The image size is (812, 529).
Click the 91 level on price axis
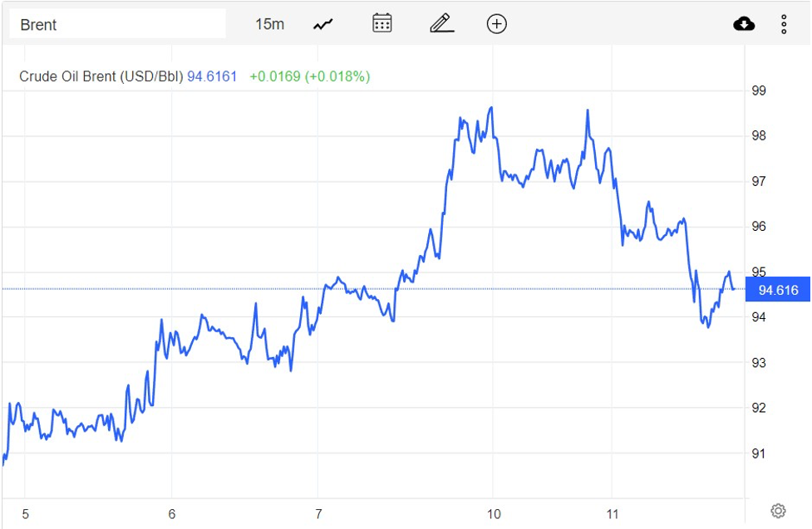pyautogui.click(x=759, y=453)
